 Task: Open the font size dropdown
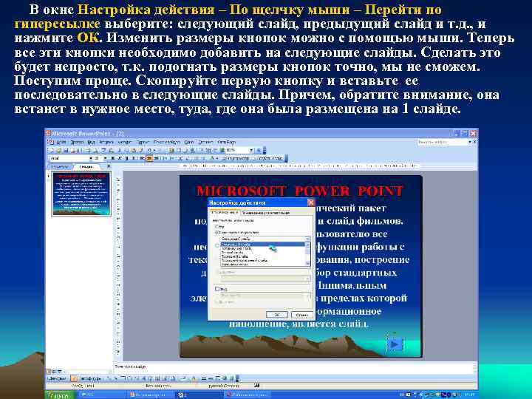[x=105, y=158]
